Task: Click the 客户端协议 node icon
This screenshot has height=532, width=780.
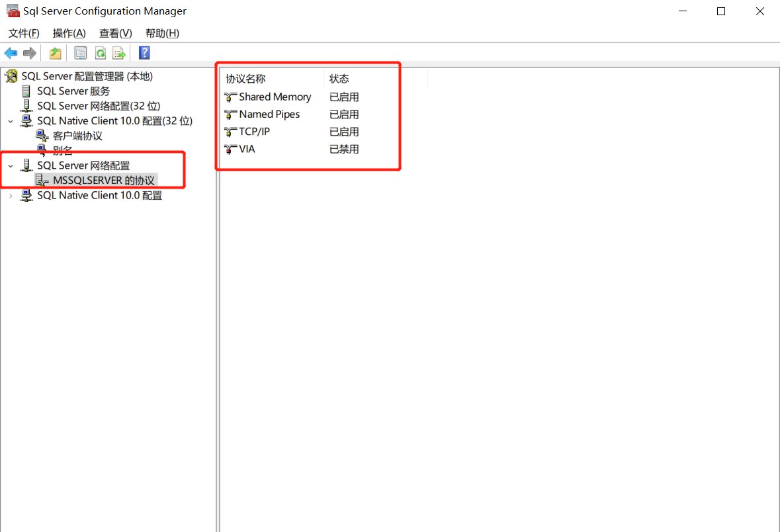Action: [42, 136]
